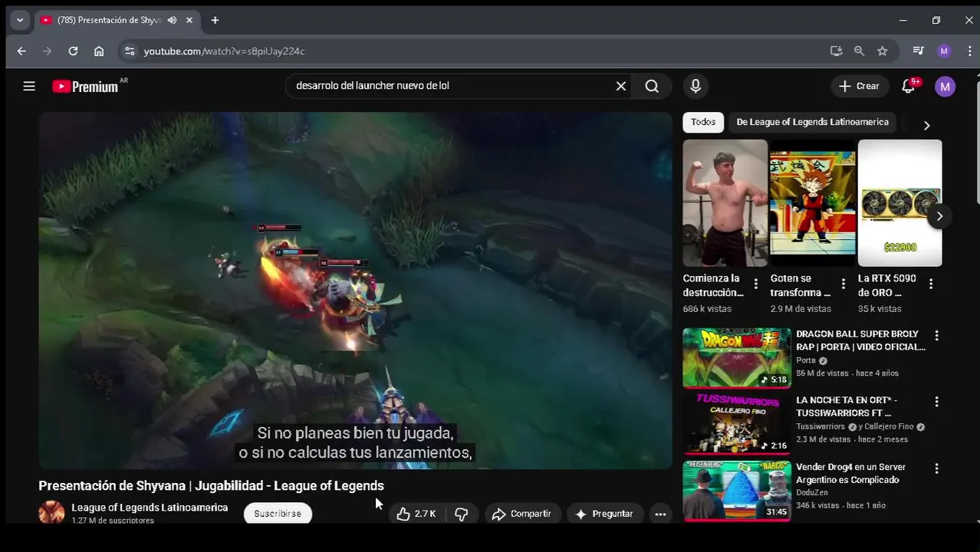The image size is (980, 552).
Task: Click the video player to pause
Action: click(355, 291)
